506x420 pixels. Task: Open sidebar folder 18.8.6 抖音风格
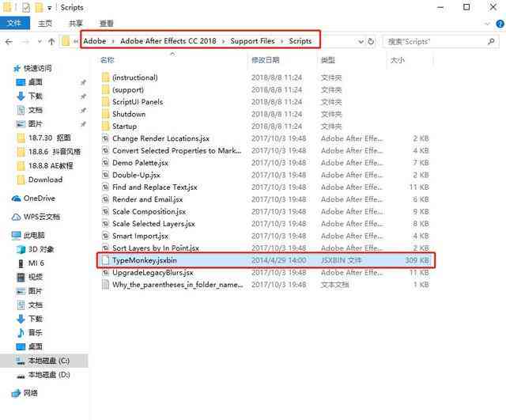coord(55,152)
